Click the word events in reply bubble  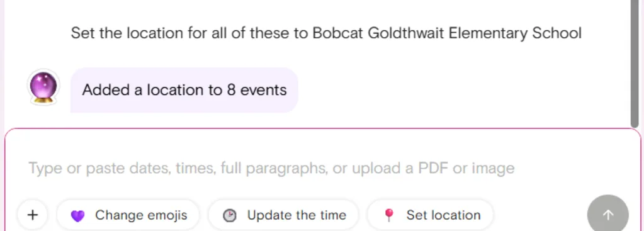tap(263, 90)
